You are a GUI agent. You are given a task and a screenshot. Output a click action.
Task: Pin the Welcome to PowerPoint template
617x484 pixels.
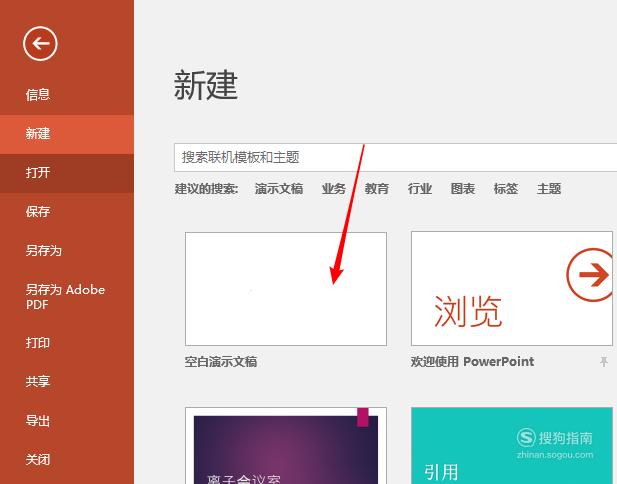(x=604, y=362)
